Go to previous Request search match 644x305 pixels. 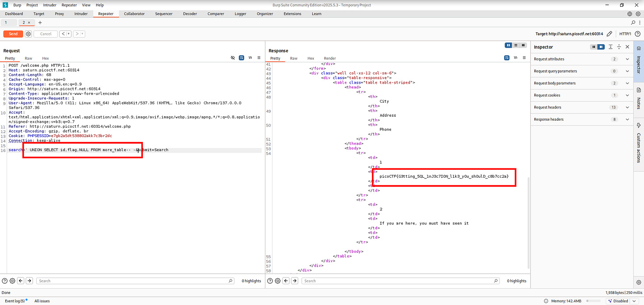[21, 281]
